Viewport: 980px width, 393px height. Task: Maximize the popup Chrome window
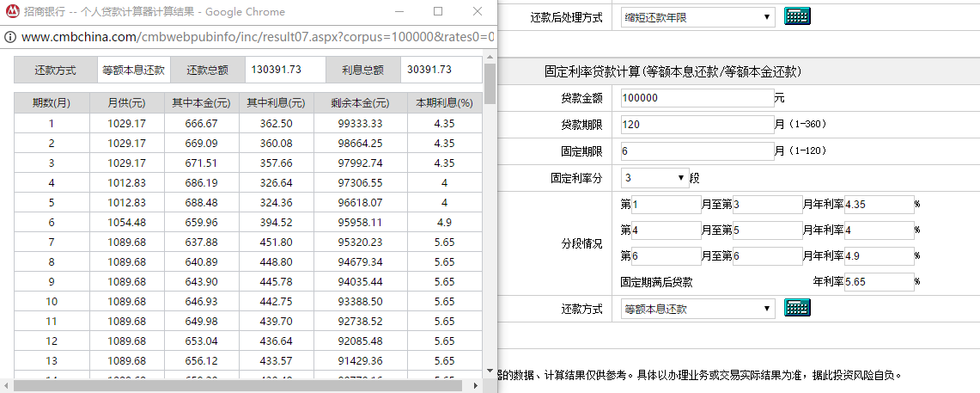[x=438, y=11]
